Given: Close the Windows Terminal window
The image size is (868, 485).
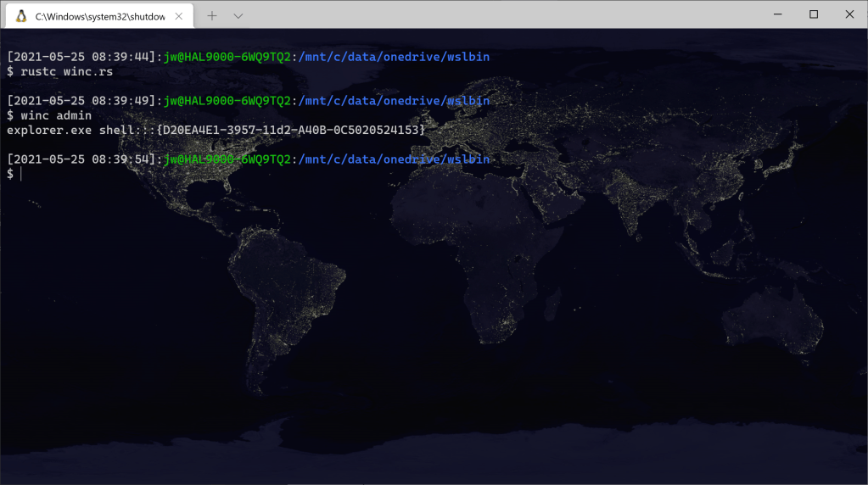Looking at the screenshot, I should pos(849,14).
